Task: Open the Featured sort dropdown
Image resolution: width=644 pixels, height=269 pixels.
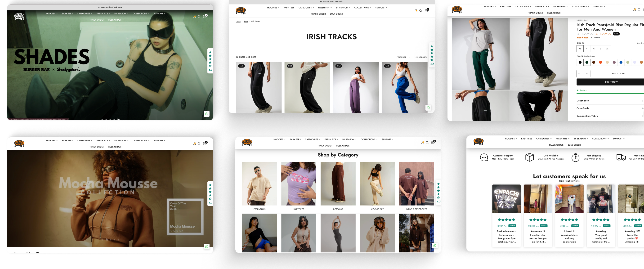Action: 403,57
